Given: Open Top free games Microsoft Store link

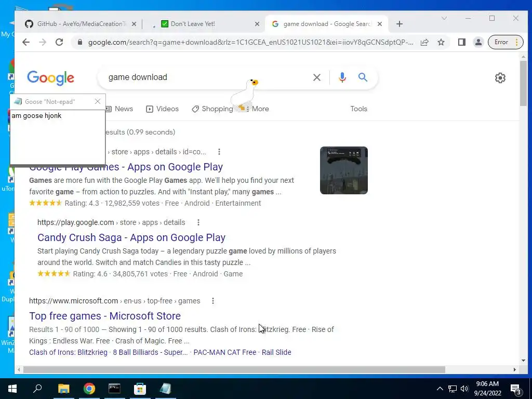Looking at the screenshot, I should pos(105,316).
